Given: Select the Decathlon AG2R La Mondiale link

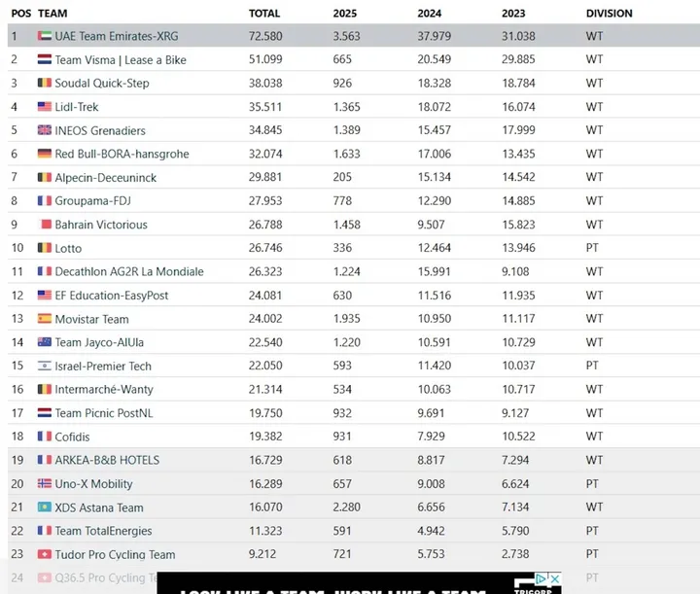Looking at the screenshot, I should tap(129, 271).
